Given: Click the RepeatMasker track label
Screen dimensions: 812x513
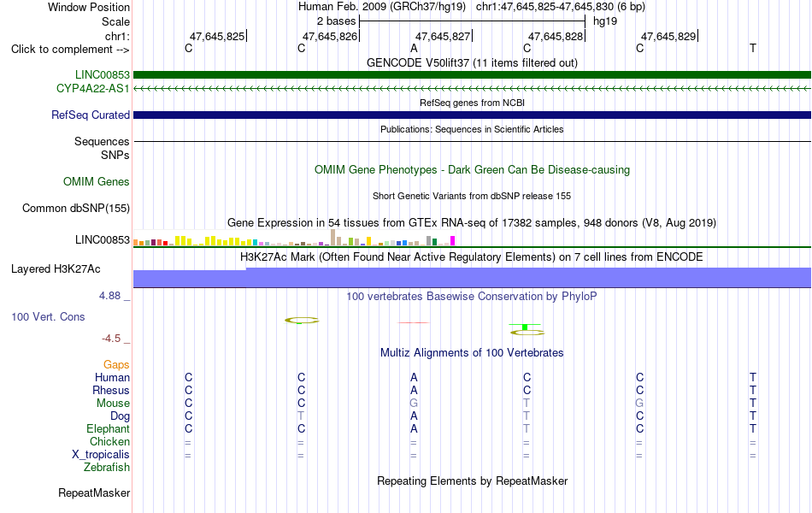Looking at the screenshot, I should (x=94, y=492).
